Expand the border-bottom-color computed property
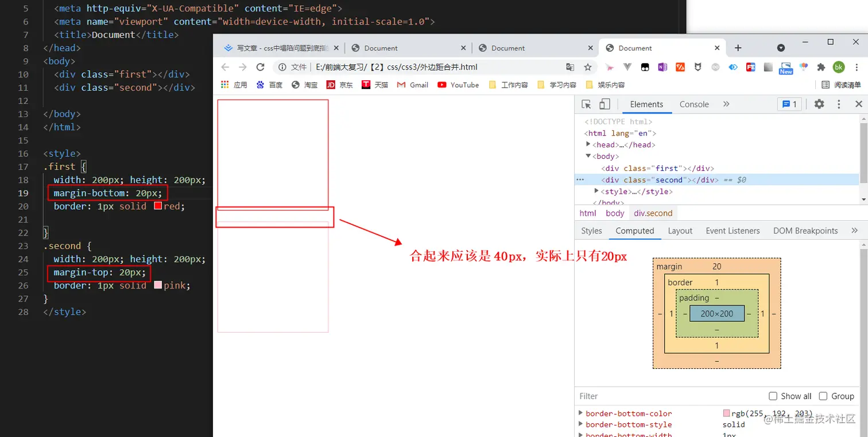 580,413
